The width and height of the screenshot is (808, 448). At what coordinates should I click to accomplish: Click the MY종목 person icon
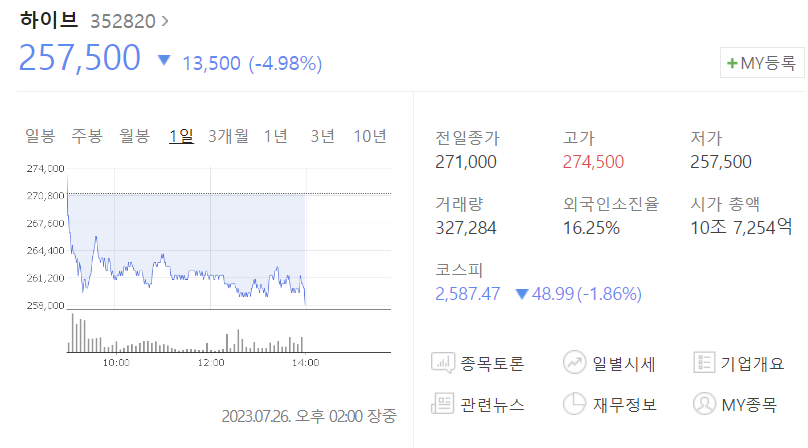(704, 404)
